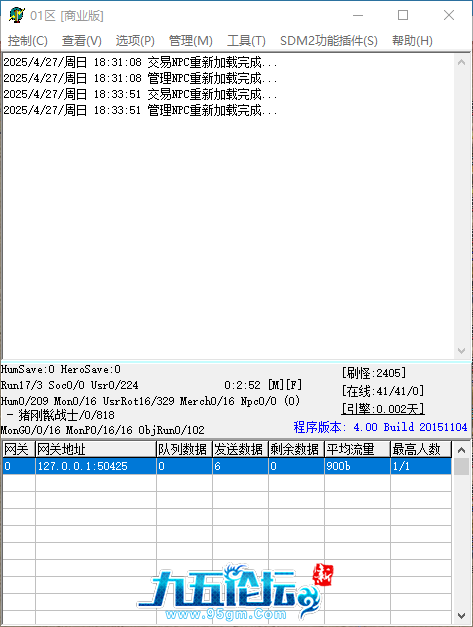Select the 发送数据 column header

pos(240,449)
